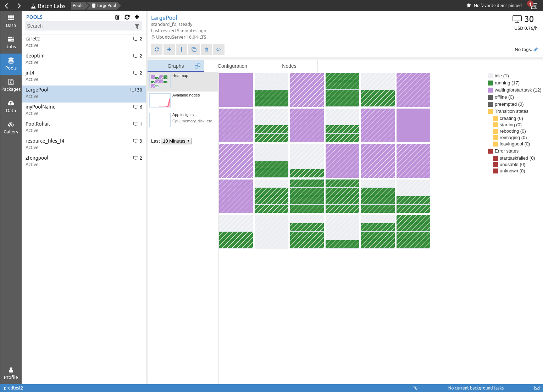
Task: Switch to the Nodes tab
Action: [289, 66]
